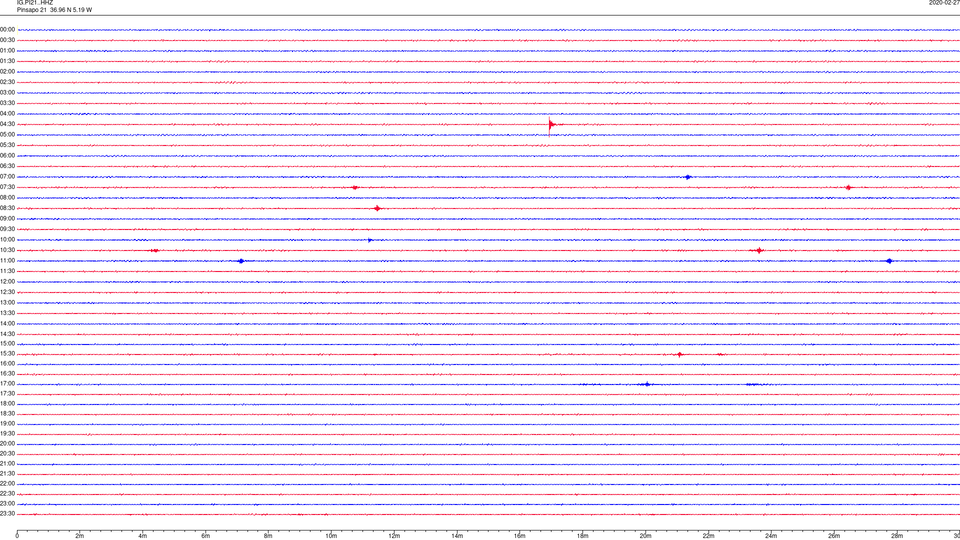Click the 23:30 time label
The image size is (960, 540).
[x=7, y=514]
